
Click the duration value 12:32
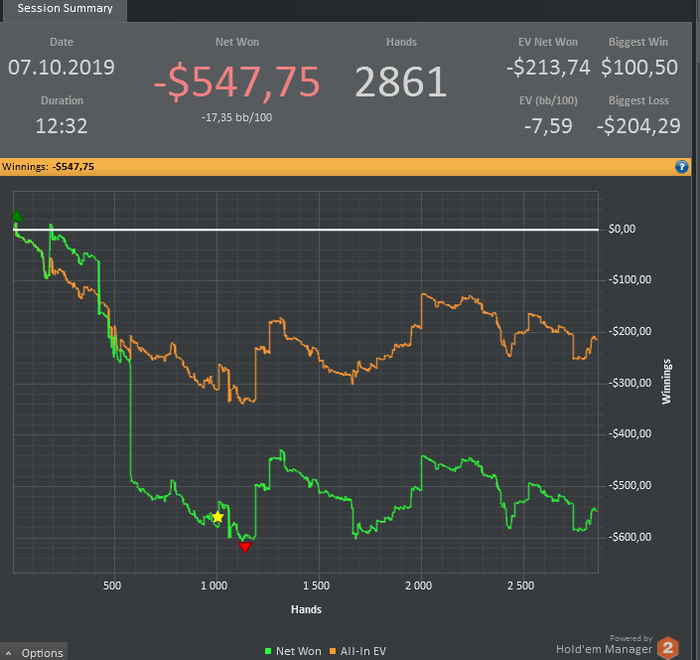click(x=62, y=126)
